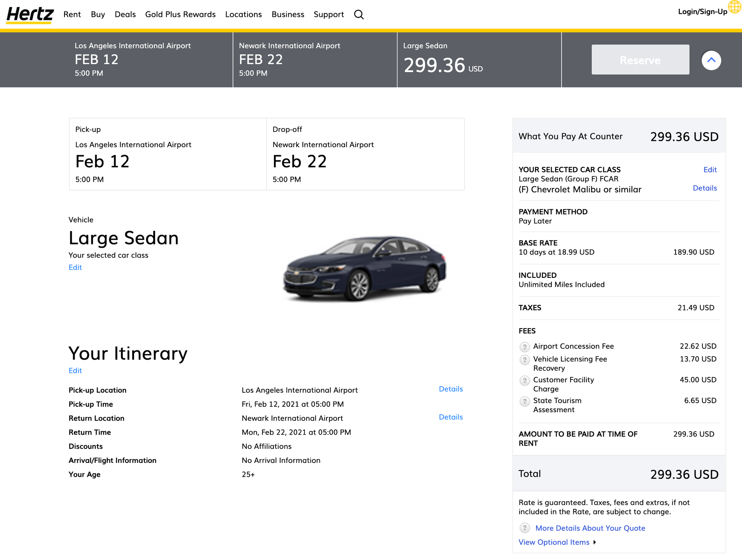742x560 pixels.
Task: Collapse the reservation summary banner chevron
Action: click(x=711, y=60)
